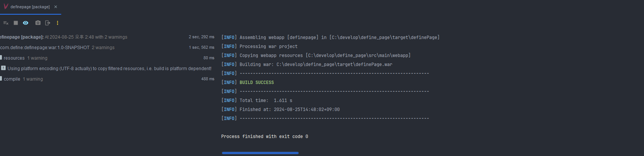Screen dimensions: 644x156
Task: Click the 'with 2 warnings' text on root node
Action: pyautogui.click(x=111, y=37)
